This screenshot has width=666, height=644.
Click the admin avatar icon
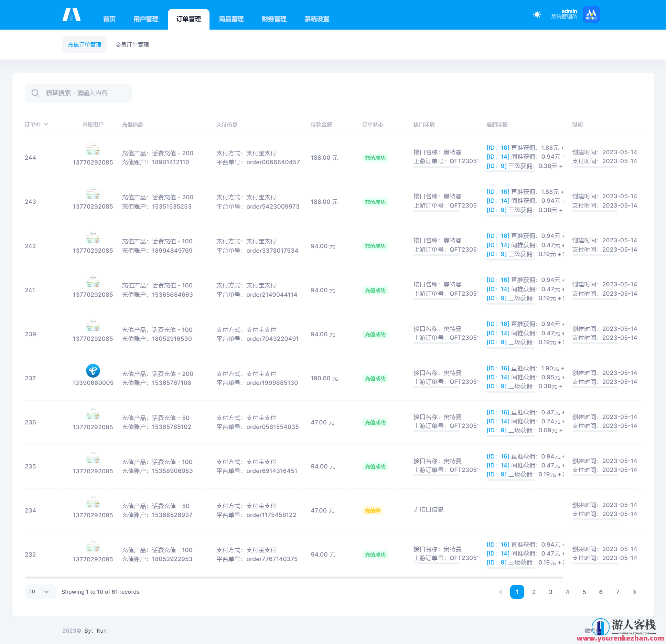(591, 14)
